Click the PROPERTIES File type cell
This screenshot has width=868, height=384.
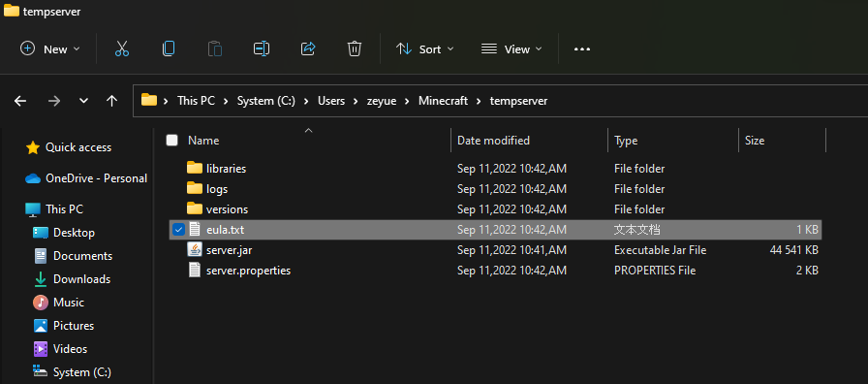655,271
